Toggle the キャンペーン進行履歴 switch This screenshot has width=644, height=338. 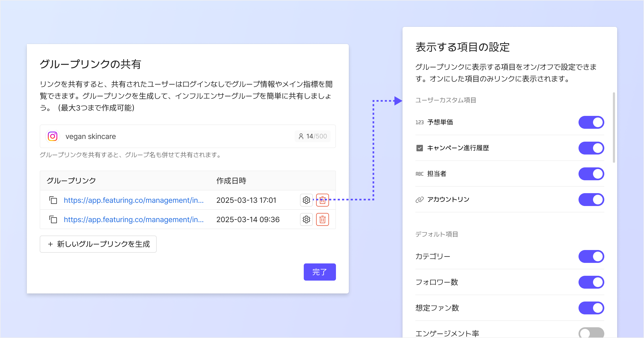point(591,148)
